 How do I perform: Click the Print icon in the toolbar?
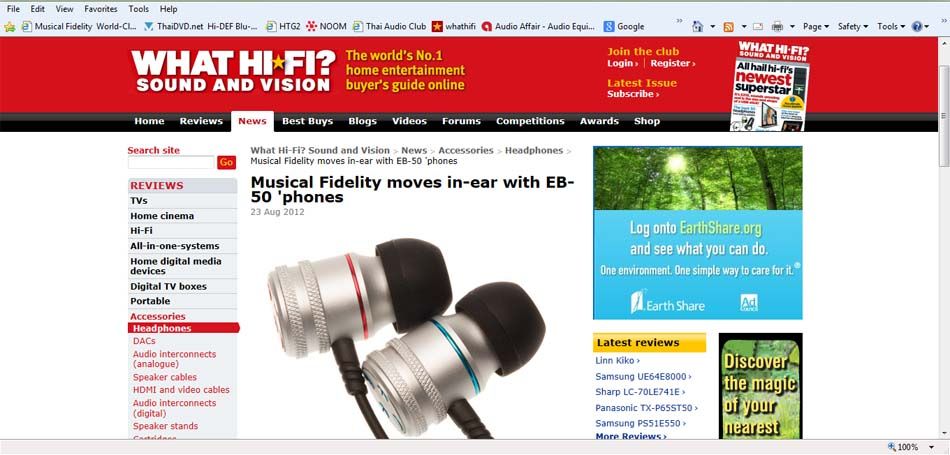(x=777, y=27)
